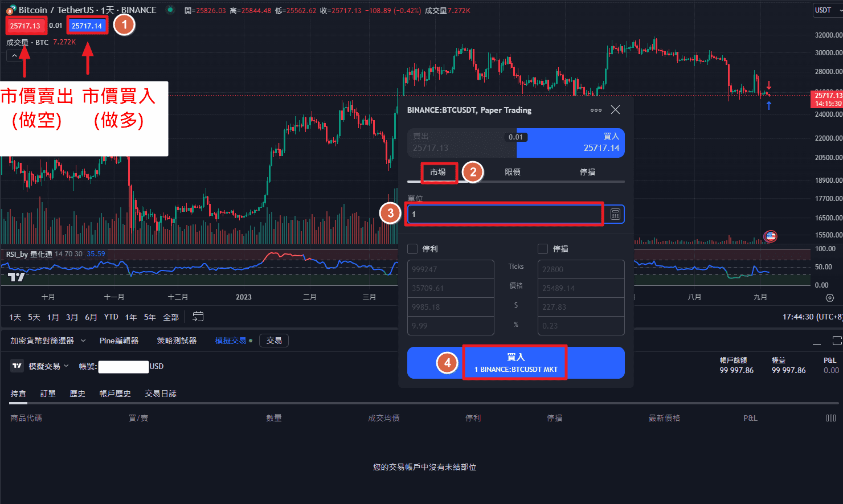Set chart range to 1年

click(x=131, y=317)
